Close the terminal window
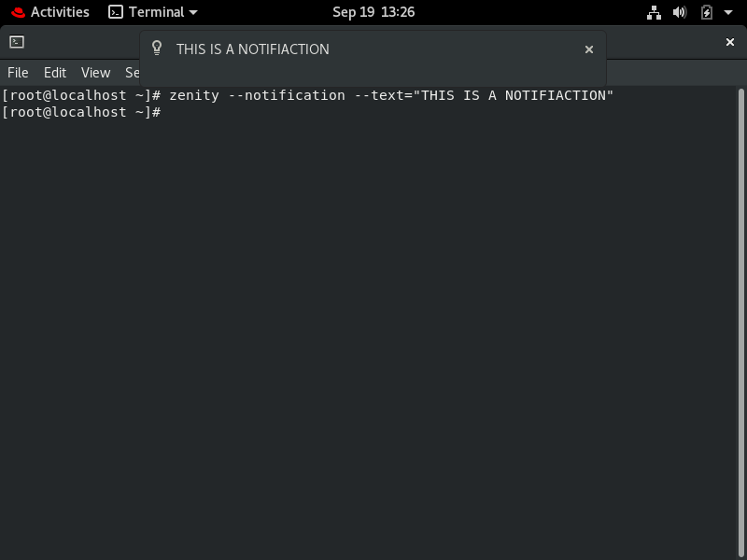Image resolution: width=747 pixels, height=560 pixels. point(729,42)
